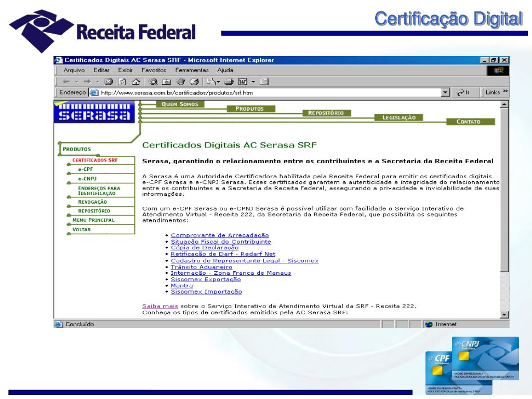532x399 pixels.
Task: Click the Serasa logo on the page
Action: click(x=95, y=112)
